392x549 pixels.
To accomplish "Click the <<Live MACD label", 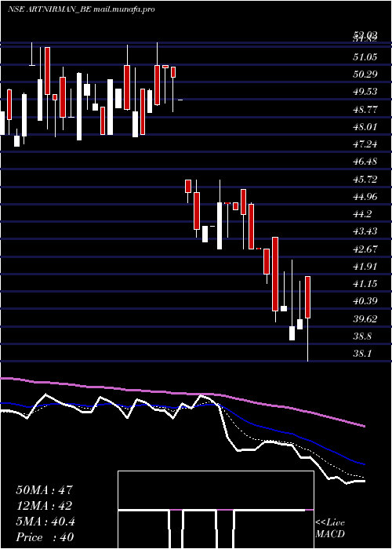I will coord(330,528).
